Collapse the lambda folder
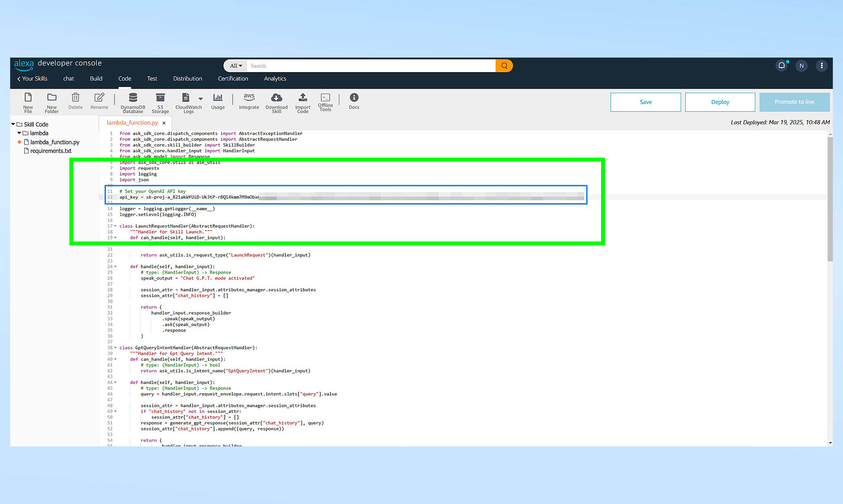Image resolution: width=843 pixels, height=504 pixels. coord(18,133)
